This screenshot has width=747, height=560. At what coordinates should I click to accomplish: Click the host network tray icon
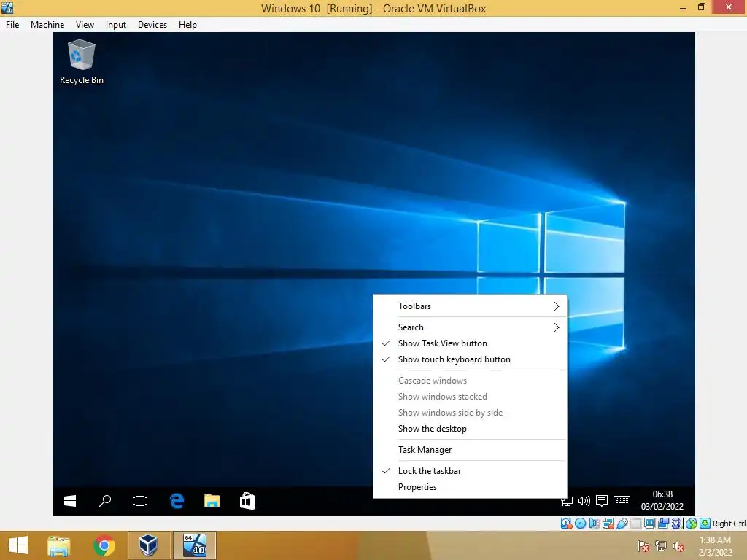coord(661,546)
